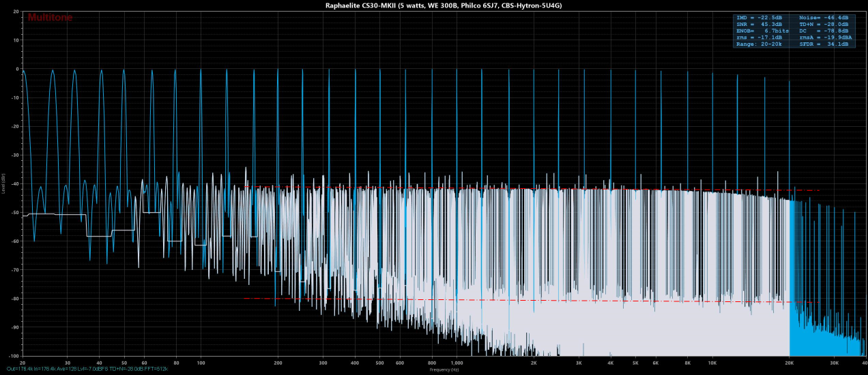
Task: Click the DC = -78.8dB readout
Action: [824, 31]
